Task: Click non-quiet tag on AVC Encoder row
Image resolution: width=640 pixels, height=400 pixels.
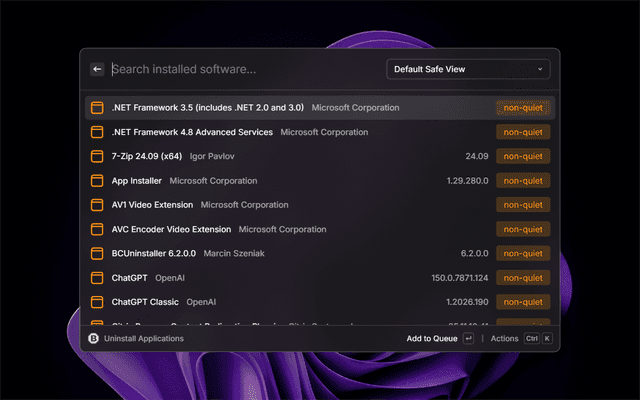Action: pos(523,229)
